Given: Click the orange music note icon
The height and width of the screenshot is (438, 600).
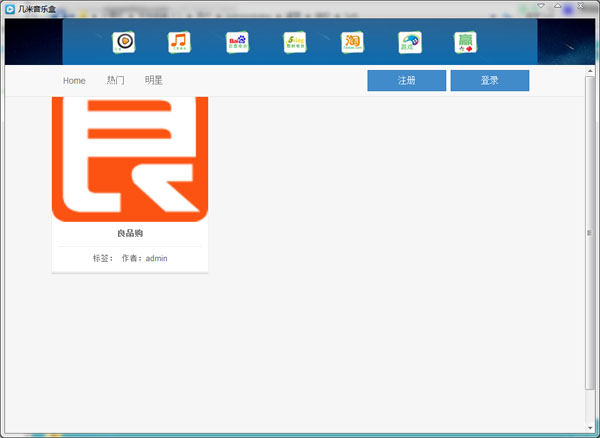Looking at the screenshot, I should (179, 42).
